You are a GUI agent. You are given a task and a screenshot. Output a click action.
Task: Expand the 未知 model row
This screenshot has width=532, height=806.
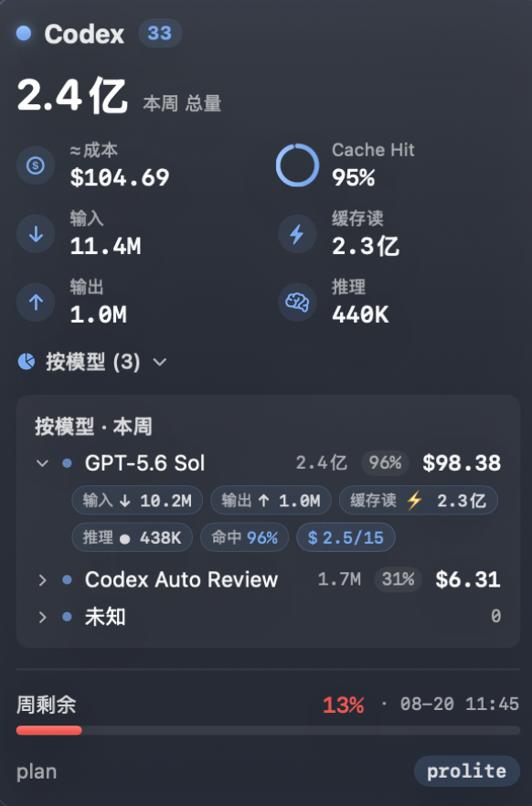(43, 617)
